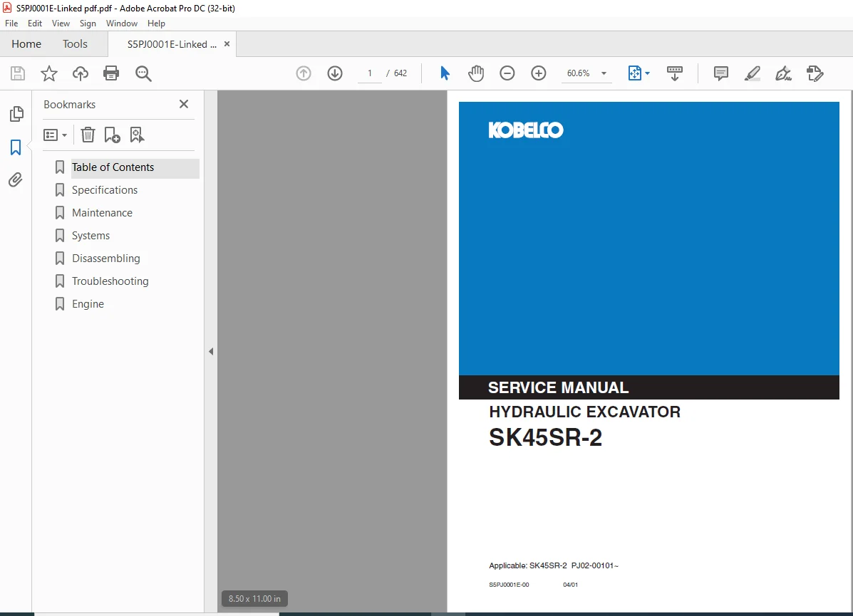Delete selected bookmark with trash icon

(88, 135)
